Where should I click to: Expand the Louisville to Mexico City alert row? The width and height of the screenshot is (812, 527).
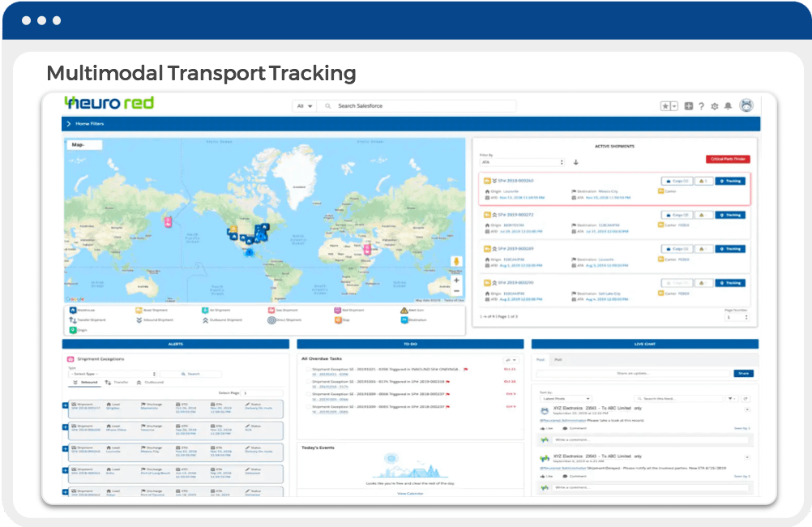click(65, 448)
